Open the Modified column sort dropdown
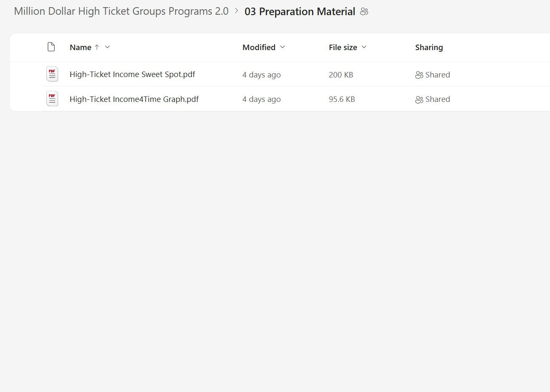 pos(282,47)
